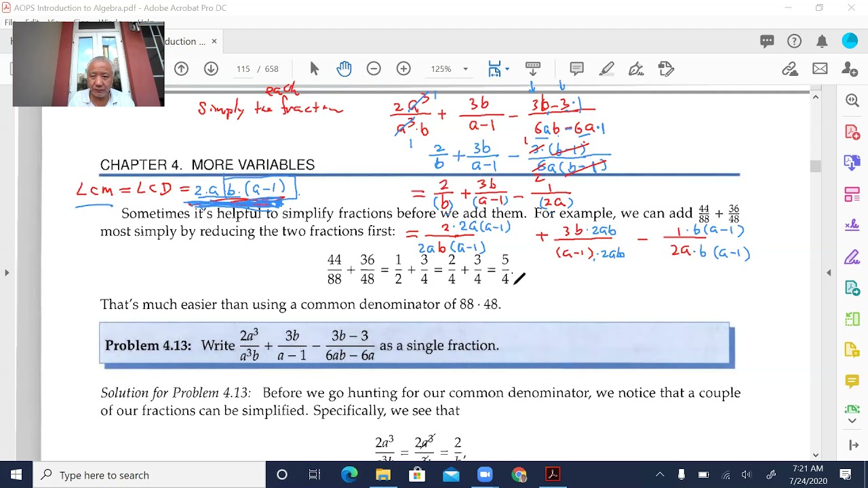This screenshot has width=868, height=488.
Task: Collapse right tools pane arrow button
Action: 852,445
